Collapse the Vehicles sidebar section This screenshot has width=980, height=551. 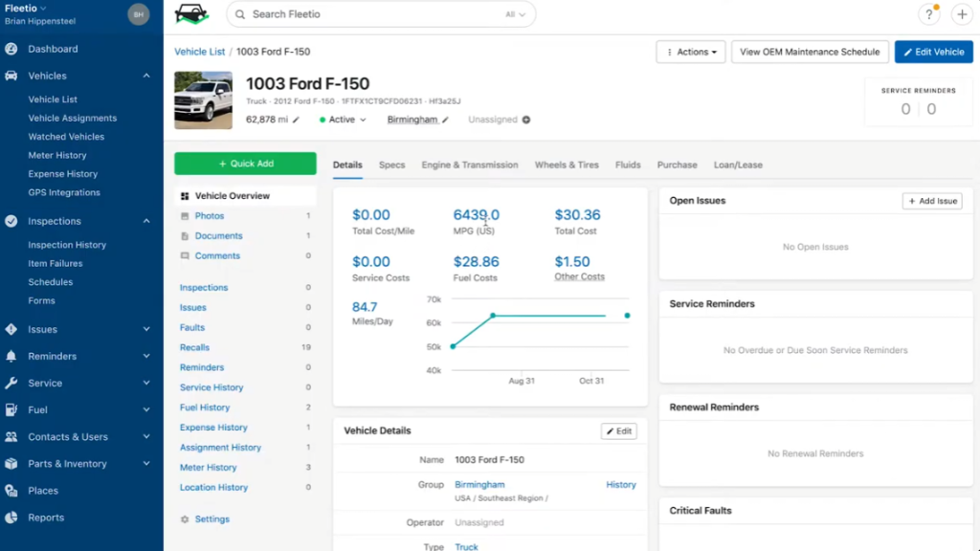tap(146, 76)
